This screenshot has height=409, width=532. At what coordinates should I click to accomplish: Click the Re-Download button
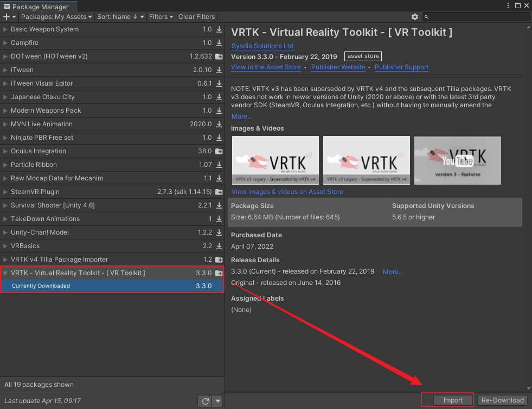[503, 400]
